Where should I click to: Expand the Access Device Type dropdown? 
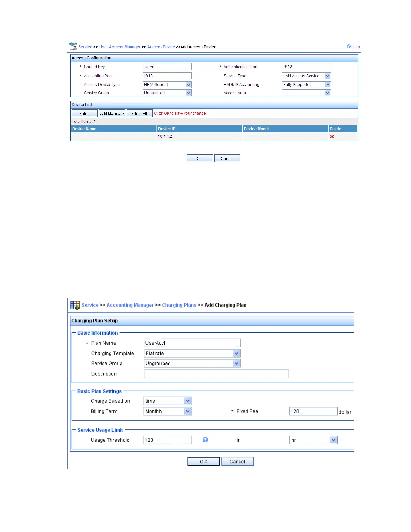167,85
